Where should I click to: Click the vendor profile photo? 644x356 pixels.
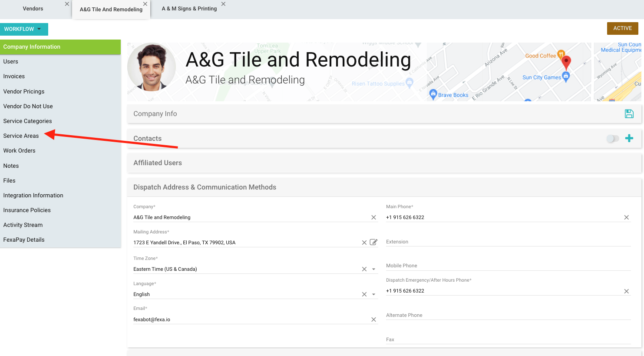click(x=152, y=67)
